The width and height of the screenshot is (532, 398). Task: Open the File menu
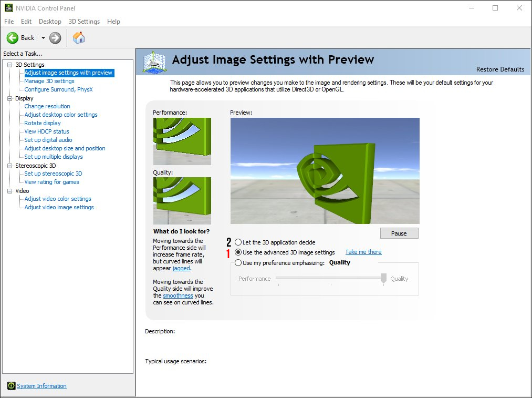point(9,22)
